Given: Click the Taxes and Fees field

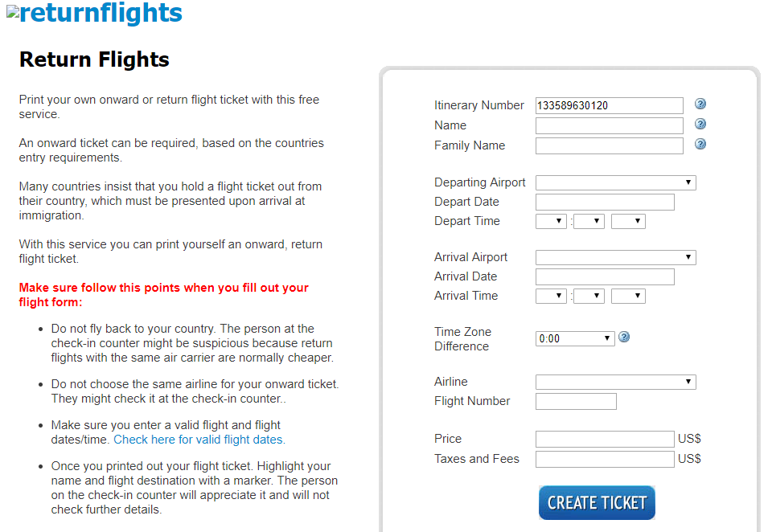Looking at the screenshot, I should (605, 459).
